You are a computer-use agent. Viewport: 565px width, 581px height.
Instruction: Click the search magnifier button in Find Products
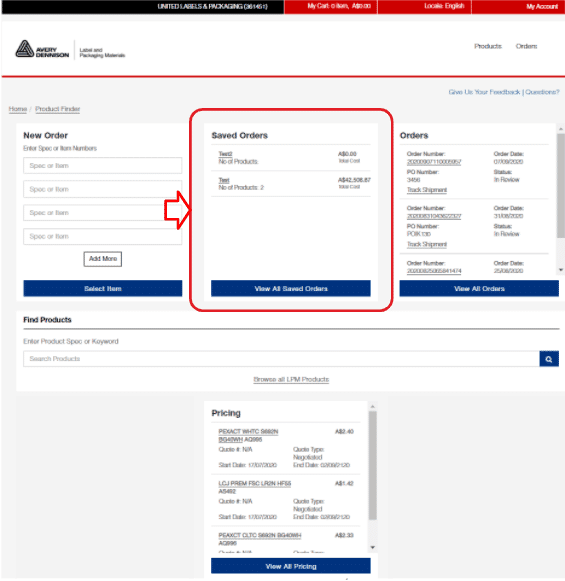coord(549,359)
